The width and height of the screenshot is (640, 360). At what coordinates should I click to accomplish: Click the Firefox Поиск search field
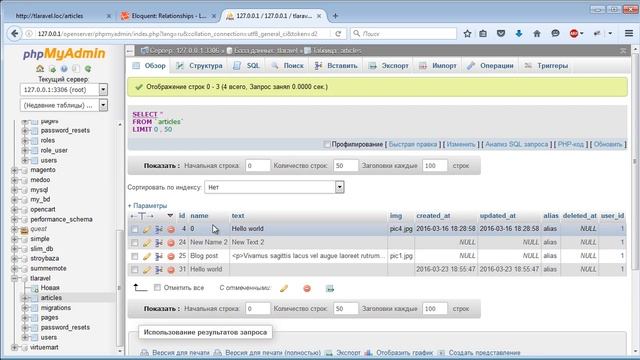(403, 33)
